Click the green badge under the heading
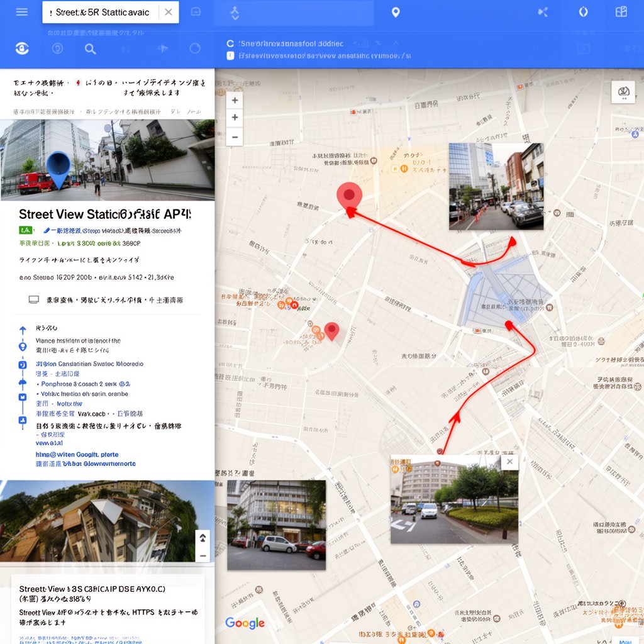Image resolution: width=644 pixels, height=644 pixels. tap(25, 230)
